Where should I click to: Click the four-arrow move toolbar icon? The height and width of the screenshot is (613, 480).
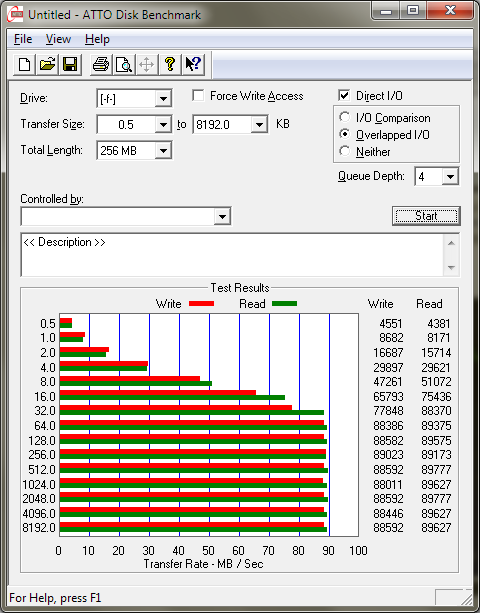pyautogui.click(x=147, y=64)
